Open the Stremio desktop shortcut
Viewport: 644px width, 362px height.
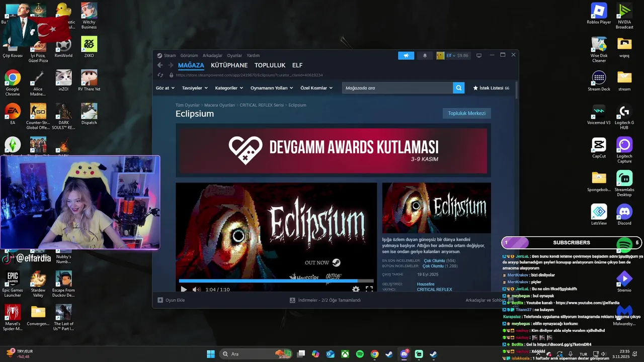[624, 282]
